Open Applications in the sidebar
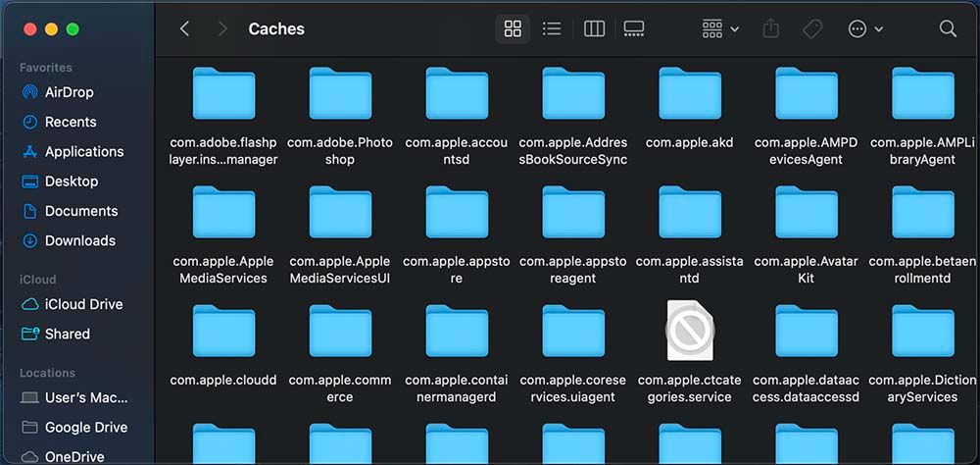Image resolution: width=980 pixels, height=465 pixels. 73,151
